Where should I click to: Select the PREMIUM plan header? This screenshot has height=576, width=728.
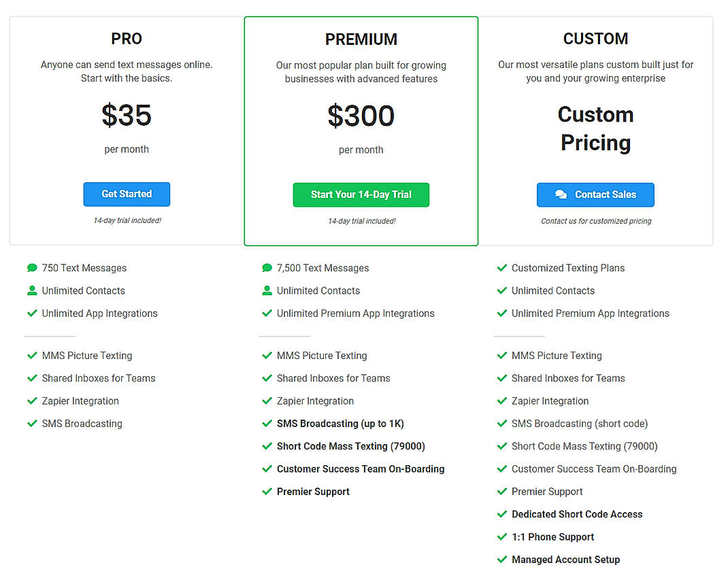click(361, 39)
